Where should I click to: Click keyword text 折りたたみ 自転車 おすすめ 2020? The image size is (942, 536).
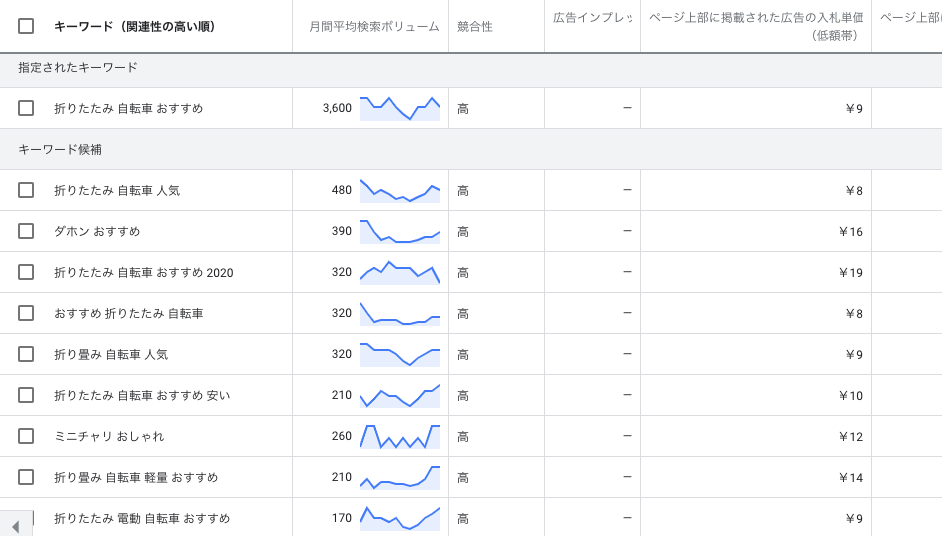point(144,272)
